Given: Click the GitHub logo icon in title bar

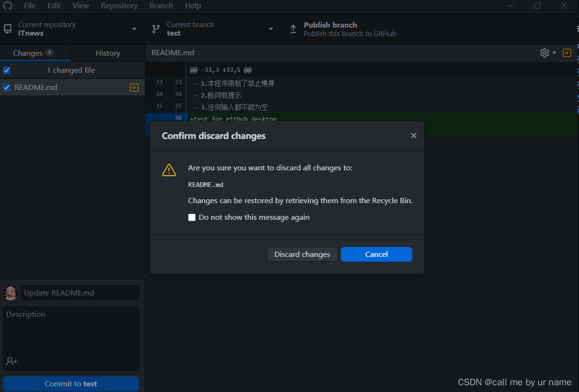Looking at the screenshot, I should coord(8,6).
